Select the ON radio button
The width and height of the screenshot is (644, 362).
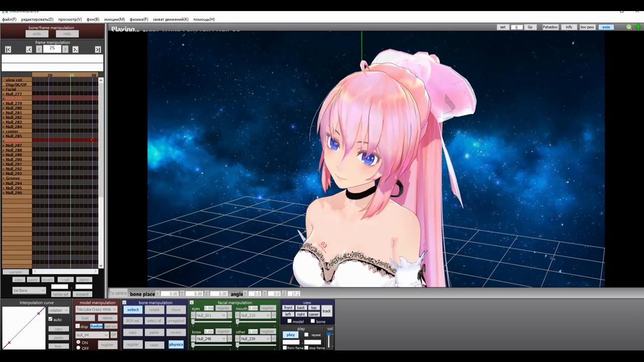pos(78,342)
